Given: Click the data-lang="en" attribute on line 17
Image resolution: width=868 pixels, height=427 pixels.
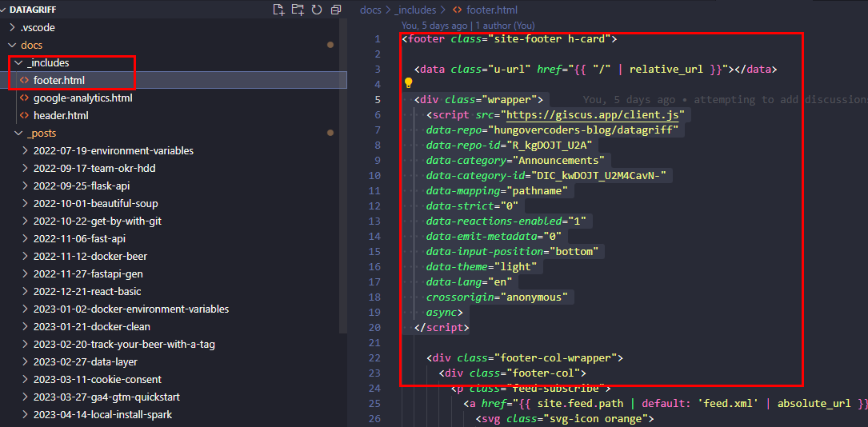Looking at the screenshot, I should [x=470, y=282].
